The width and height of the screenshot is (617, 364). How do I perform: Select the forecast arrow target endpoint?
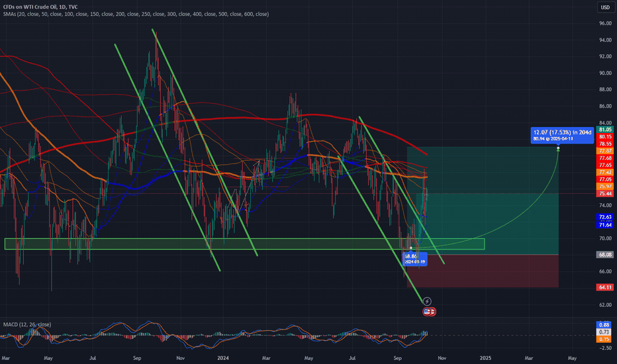558,148
